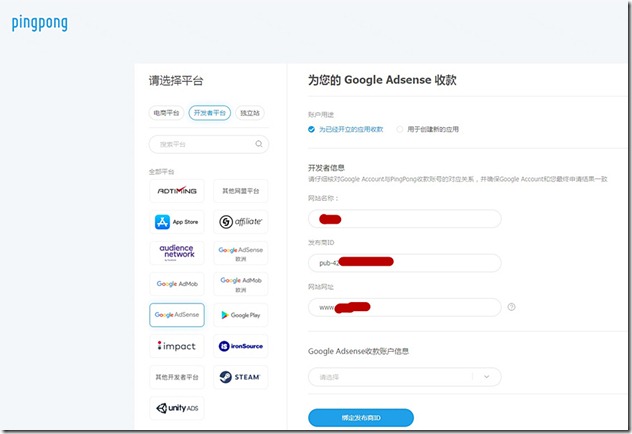The height and width of the screenshot is (434, 632).
Task: Select 用于创建新的应用 radio option
Action: pos(400,129)
